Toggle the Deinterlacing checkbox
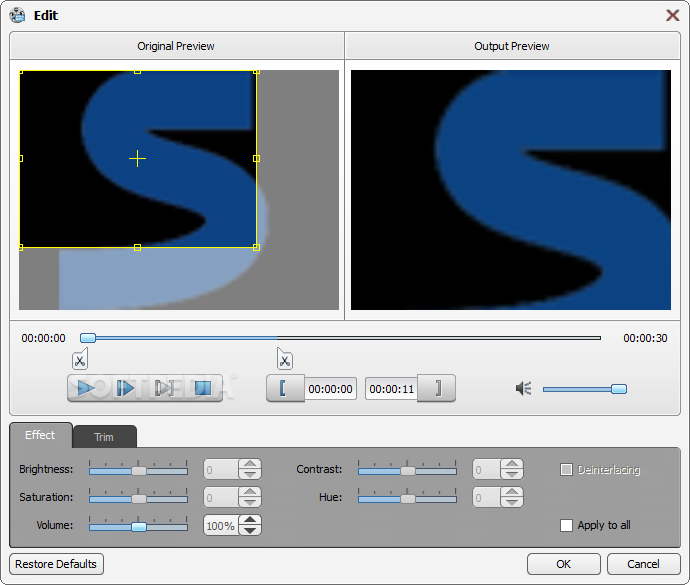690x585 pixels. [x=566, y=470]
